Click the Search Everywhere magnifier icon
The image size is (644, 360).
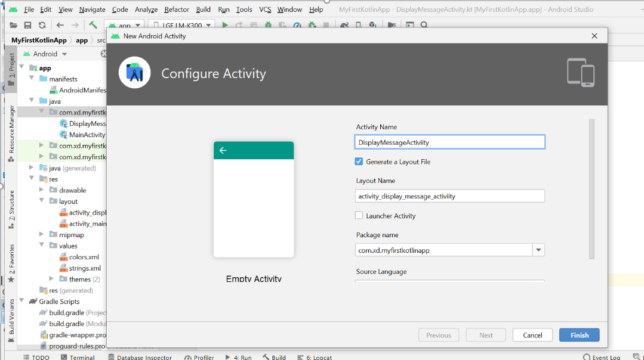click(424, 25)
